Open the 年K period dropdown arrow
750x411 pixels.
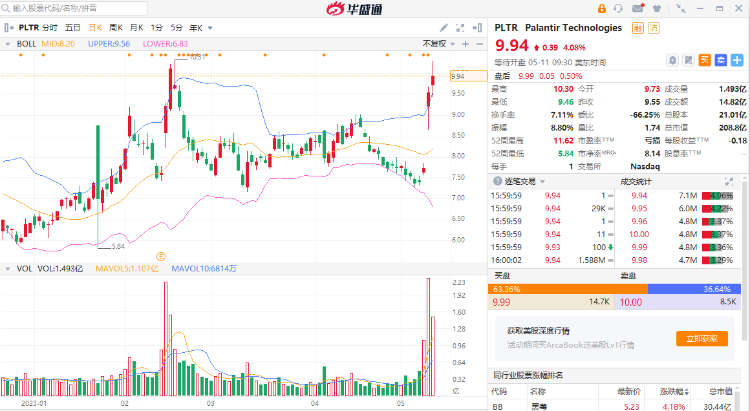click(x=210, y=28)
